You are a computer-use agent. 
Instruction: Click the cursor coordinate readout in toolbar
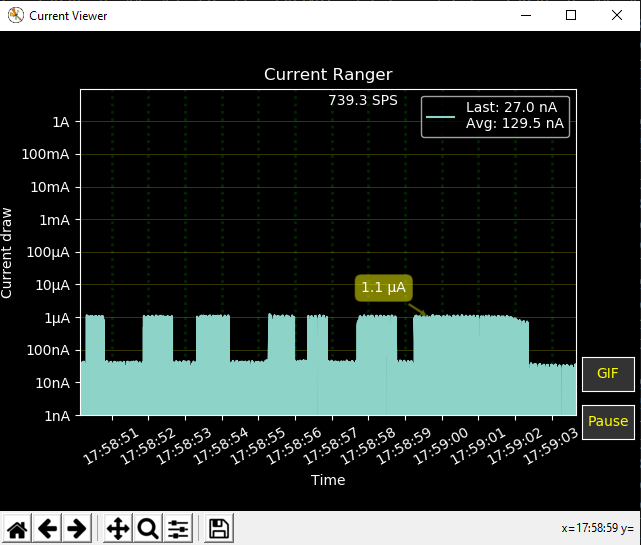click(597, 528)
